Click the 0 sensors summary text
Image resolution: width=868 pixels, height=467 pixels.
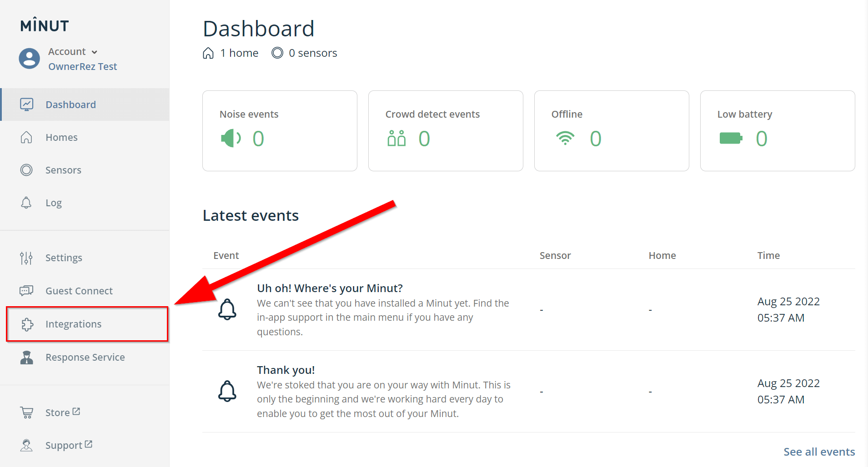tap(313, 53)
